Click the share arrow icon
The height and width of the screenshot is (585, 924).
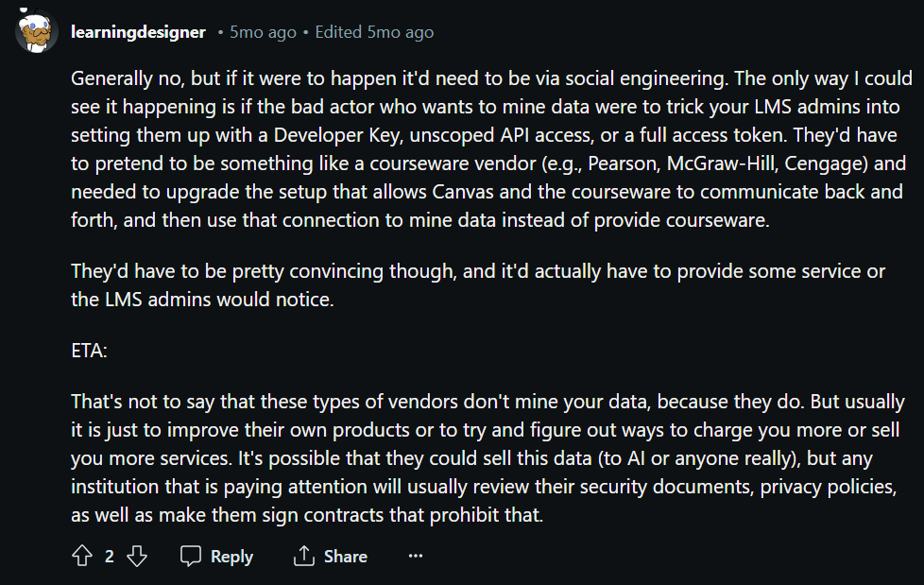(x=304, y=556)
